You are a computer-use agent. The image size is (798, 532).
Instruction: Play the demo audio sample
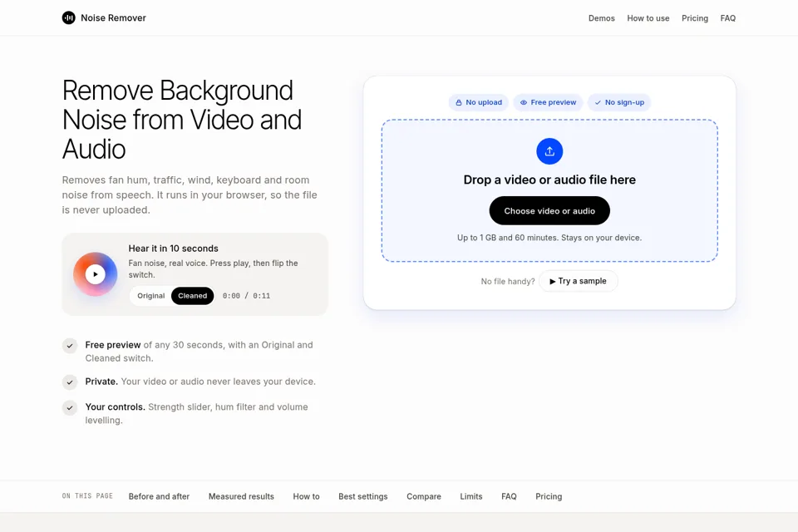click(x=95, y=274)
